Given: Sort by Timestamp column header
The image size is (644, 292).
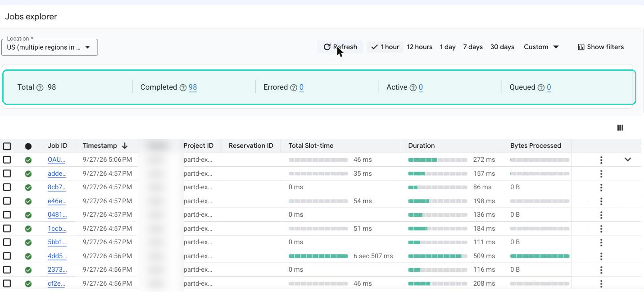Looking at the screenshot, I should (x=105, y=146).
